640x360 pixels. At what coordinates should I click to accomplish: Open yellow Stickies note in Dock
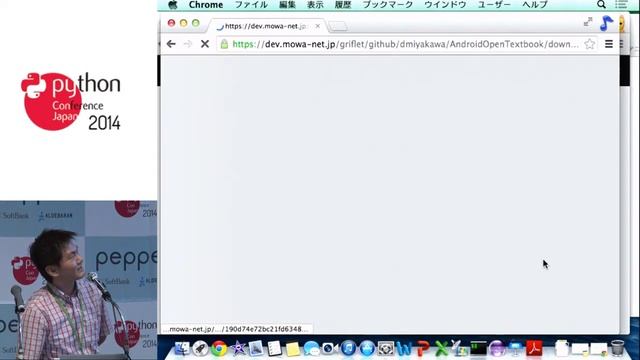(293, 349)
